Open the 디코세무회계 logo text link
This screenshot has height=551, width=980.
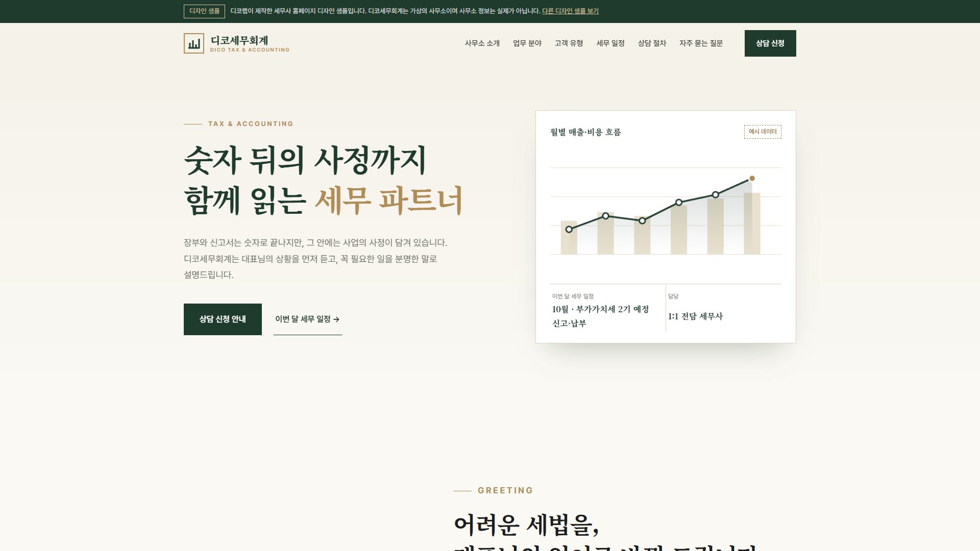tap(239, 40)
